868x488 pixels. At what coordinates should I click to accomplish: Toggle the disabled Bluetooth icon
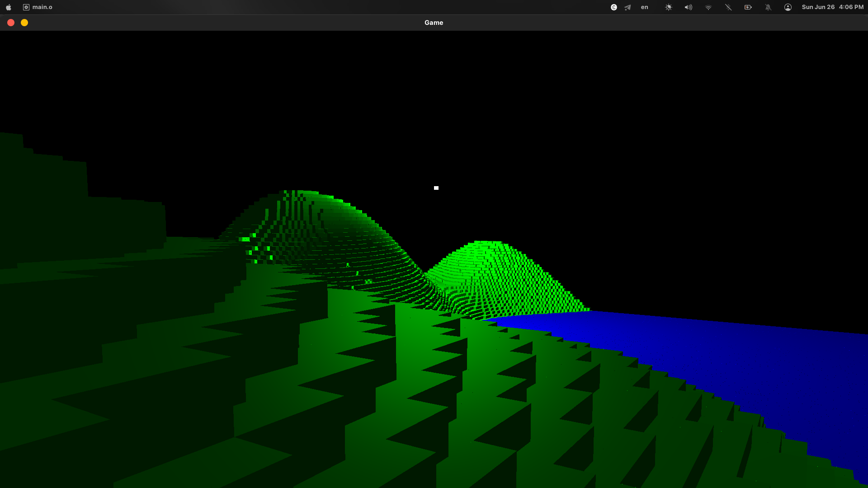(x=728, y=7)
